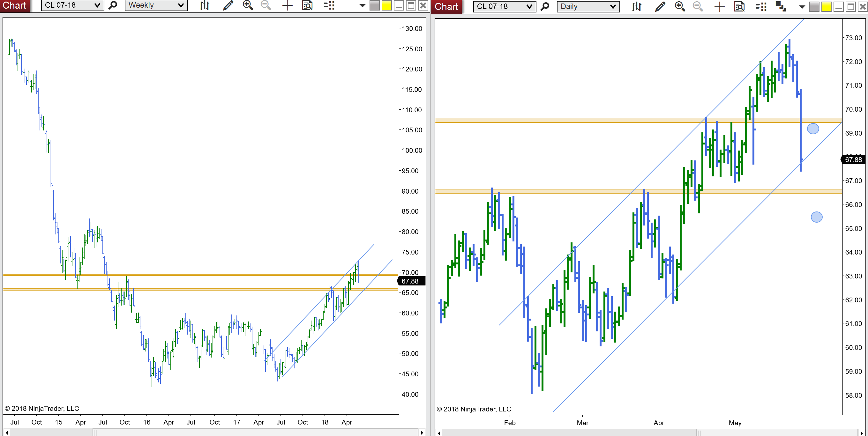Click zoom out on the Daily chart
Screen dimensions: 868x436
coord(698,6)
